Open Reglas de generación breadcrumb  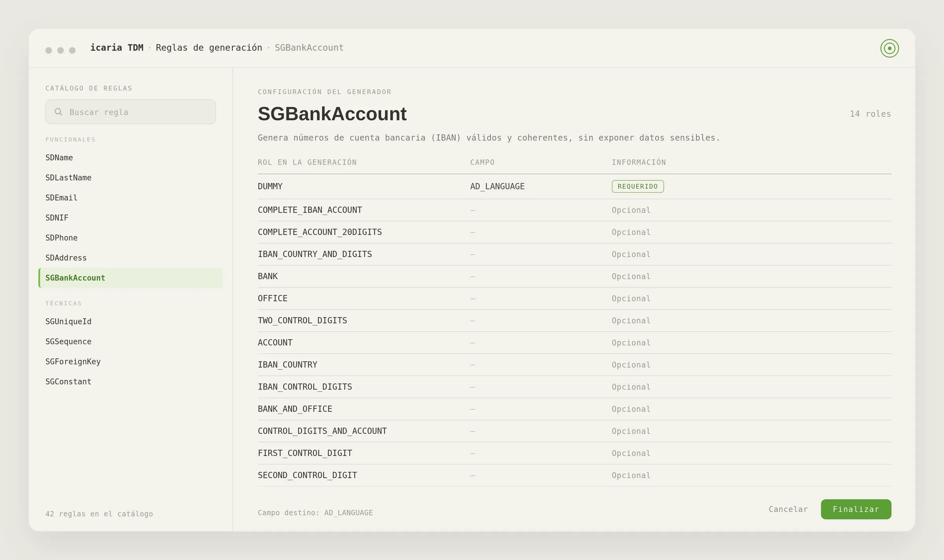coord(209,48)
